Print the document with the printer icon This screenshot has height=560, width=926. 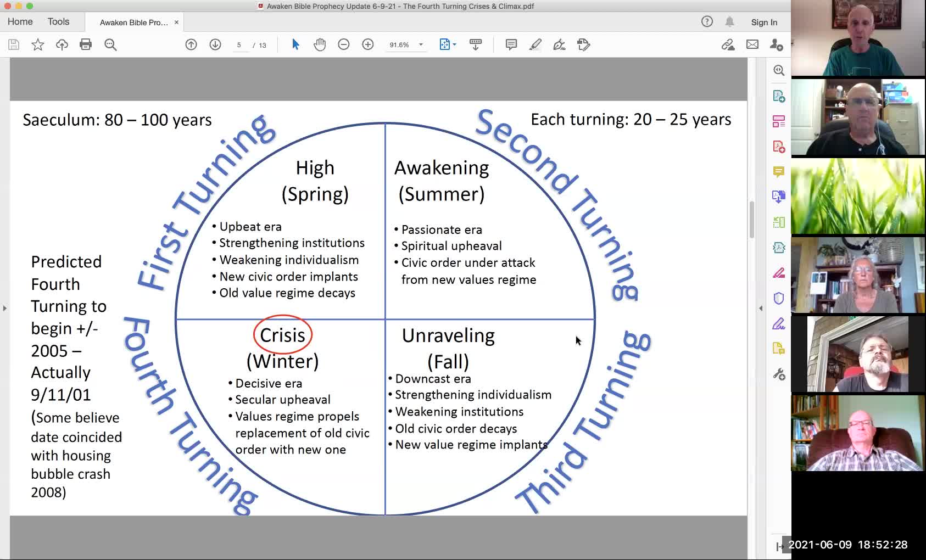click(86, 44)
